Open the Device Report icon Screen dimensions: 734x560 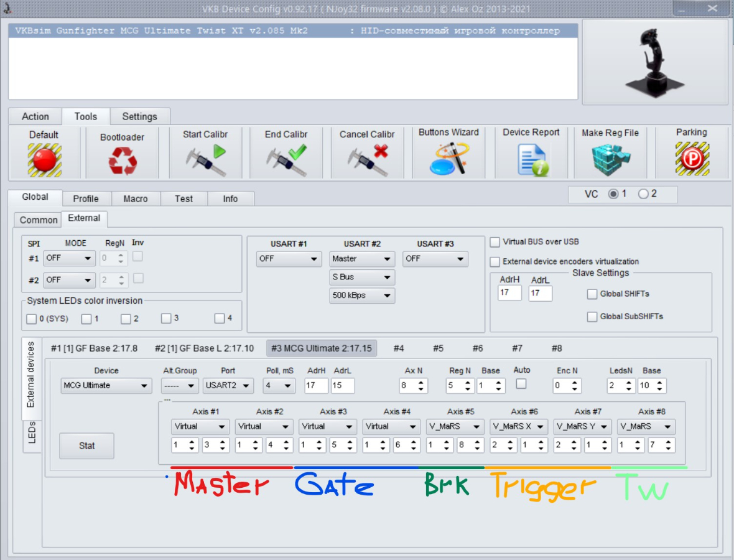tap(532, 160)
